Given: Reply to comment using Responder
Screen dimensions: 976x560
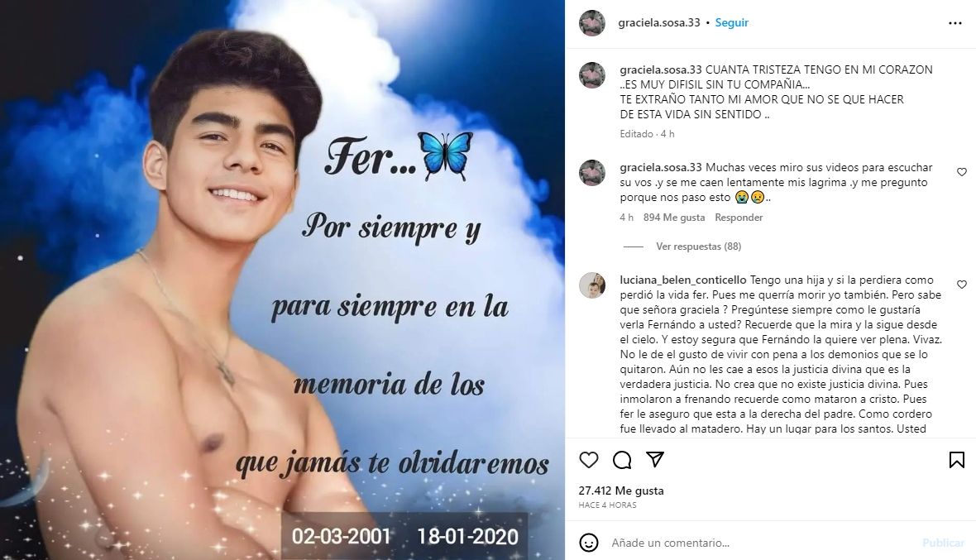Looking at the screenshot, I should coord(739,218).
